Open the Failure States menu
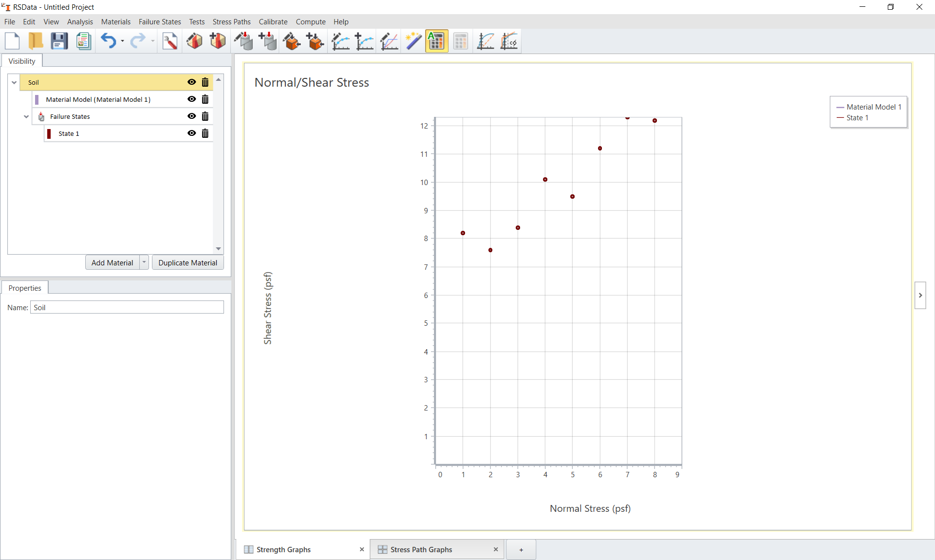This screenshot has height=560, width=935. (159, 21)
